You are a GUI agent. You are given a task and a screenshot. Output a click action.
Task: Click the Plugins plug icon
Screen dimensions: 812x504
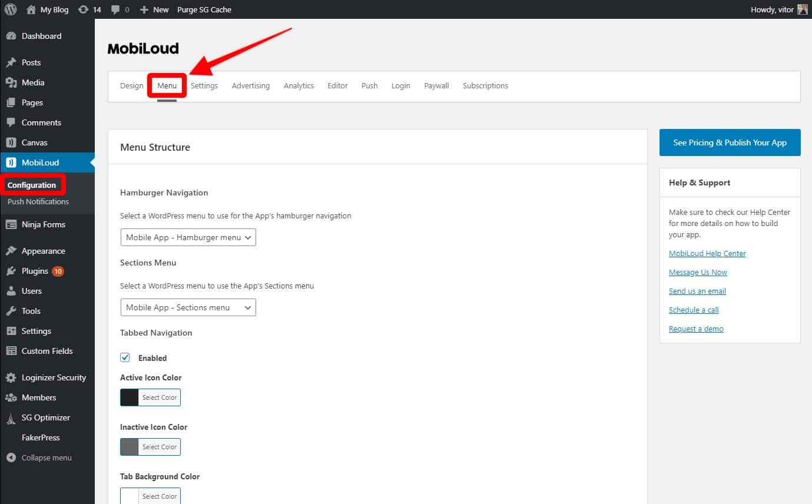point(11,271)
